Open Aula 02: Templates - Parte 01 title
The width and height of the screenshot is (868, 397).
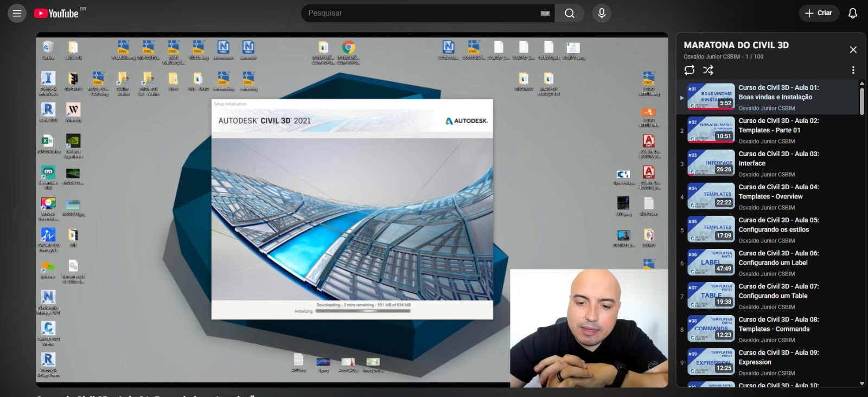(x=778, y=125)
